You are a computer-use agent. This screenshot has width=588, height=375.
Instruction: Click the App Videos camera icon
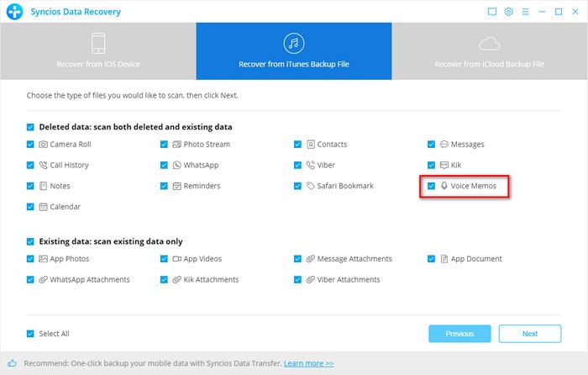coord(176,259)
